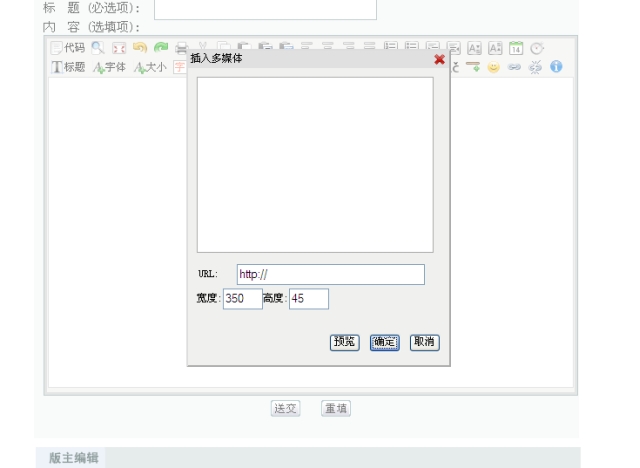Click the 取消 cancel button
Screen dimensions: 640x468
tap(424, 342)
